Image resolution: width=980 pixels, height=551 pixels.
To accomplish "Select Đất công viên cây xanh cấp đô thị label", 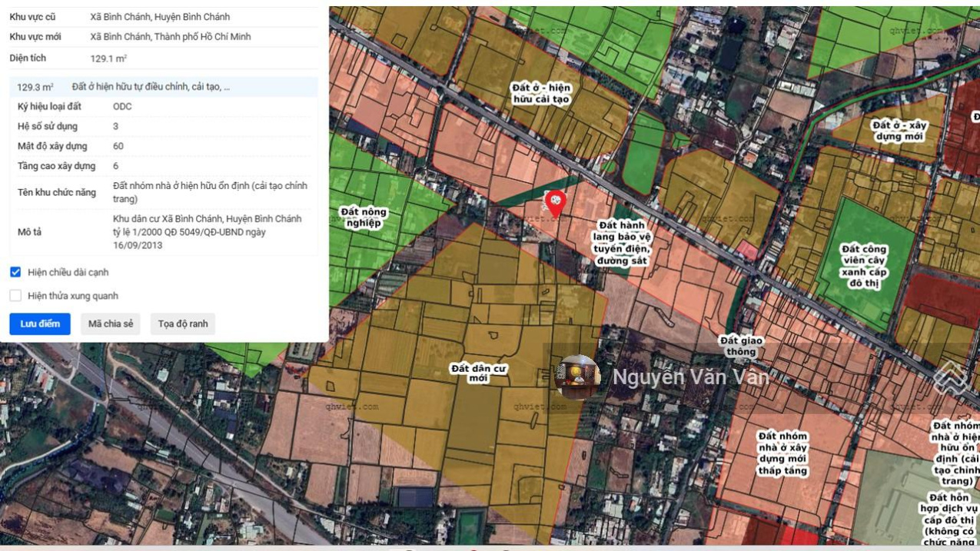I will pyautogui.click(x=864, y=266).
